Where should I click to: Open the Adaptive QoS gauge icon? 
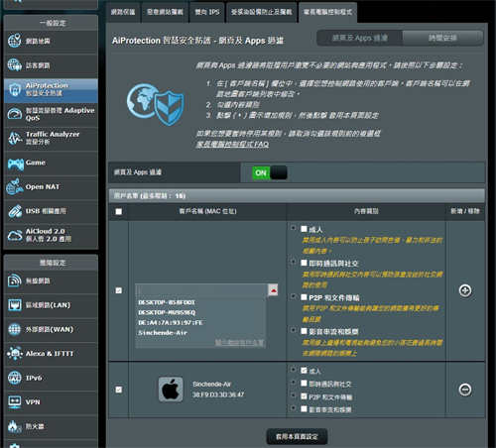pyautogui.click(x=14, y=114)
